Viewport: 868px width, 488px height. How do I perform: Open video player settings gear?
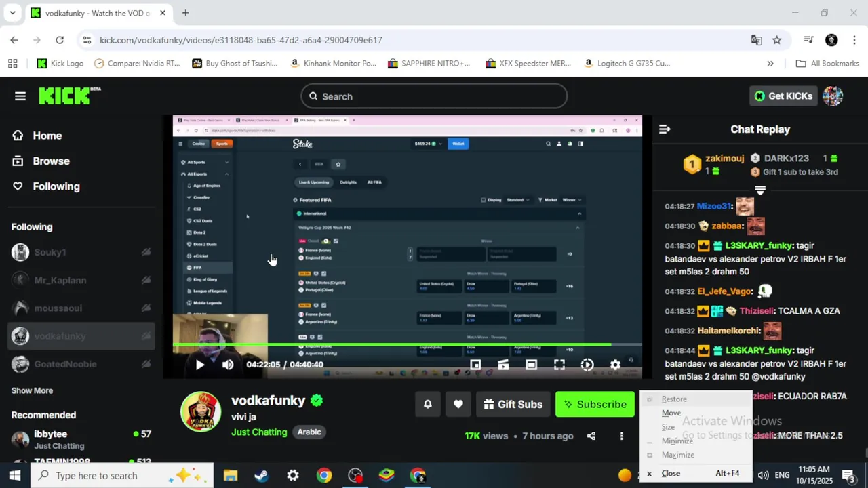615,365
